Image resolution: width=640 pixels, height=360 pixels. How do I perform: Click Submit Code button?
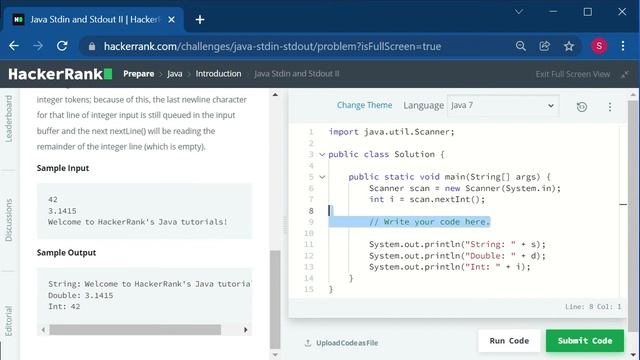tap(585, 340)
